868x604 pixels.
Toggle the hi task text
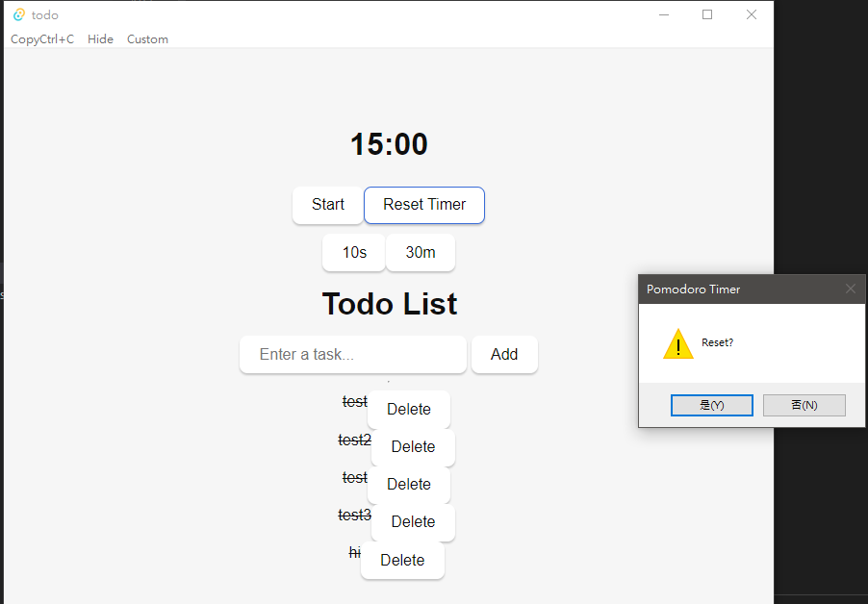(x=355, y=553)
